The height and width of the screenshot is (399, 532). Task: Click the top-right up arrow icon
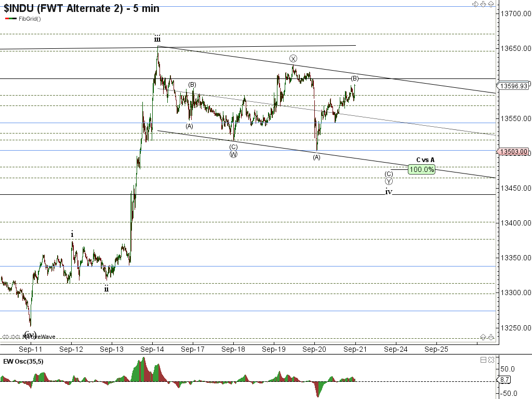coord(490,4)
